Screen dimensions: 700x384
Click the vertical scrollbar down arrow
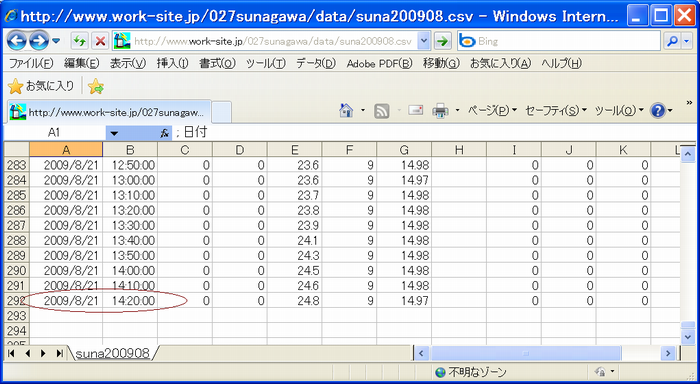[x=688, y=337]
